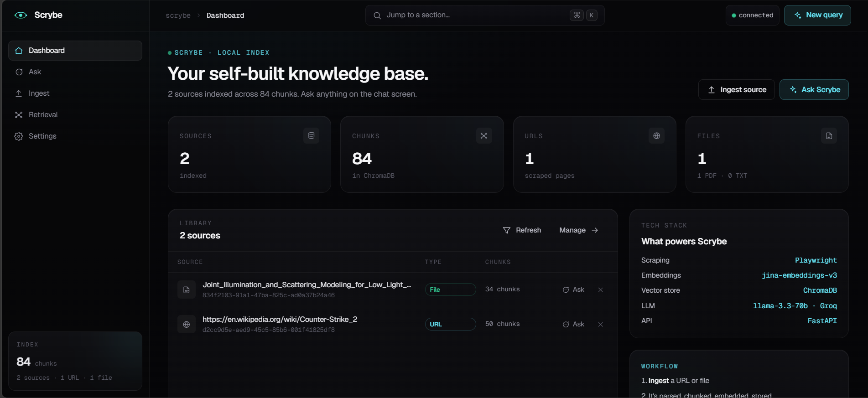
Task: Open Dashboard in the sidebar
Action: pos(75,51)
